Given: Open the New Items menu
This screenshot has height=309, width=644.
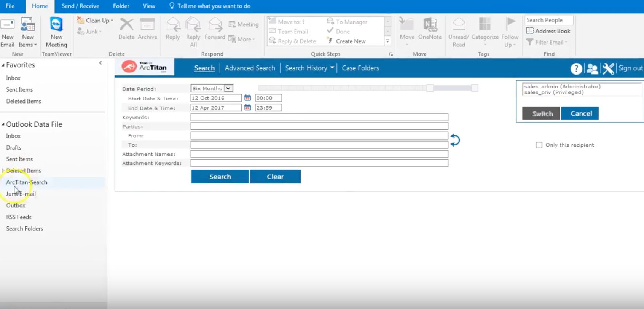Looking at the screenshot, I should [28, 33].
